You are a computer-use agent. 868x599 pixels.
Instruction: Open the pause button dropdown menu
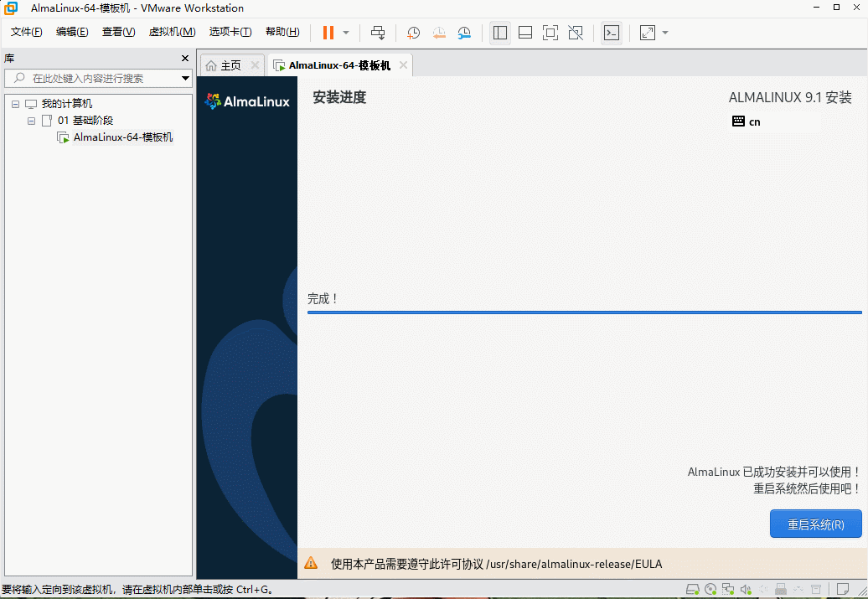tap(345, 33)
